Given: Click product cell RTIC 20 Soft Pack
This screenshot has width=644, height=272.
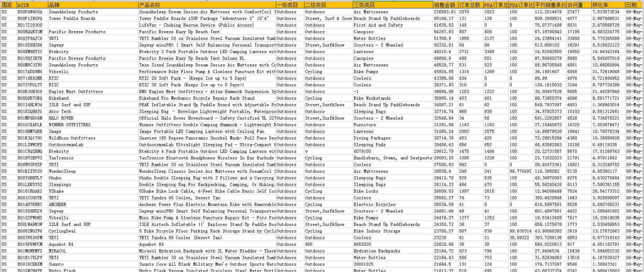Looking at the screenshot, I should coord(207,78).
